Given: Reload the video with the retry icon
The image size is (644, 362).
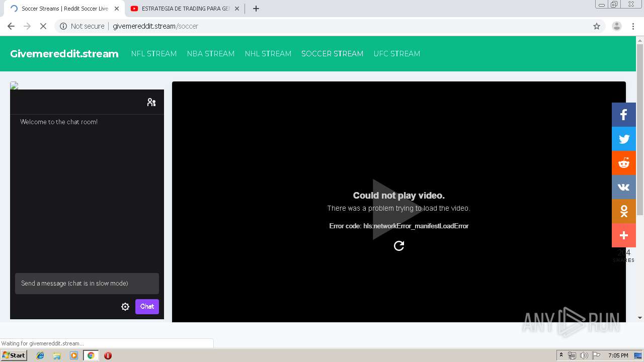Looking at the screenshot, I should coord(399,245).
